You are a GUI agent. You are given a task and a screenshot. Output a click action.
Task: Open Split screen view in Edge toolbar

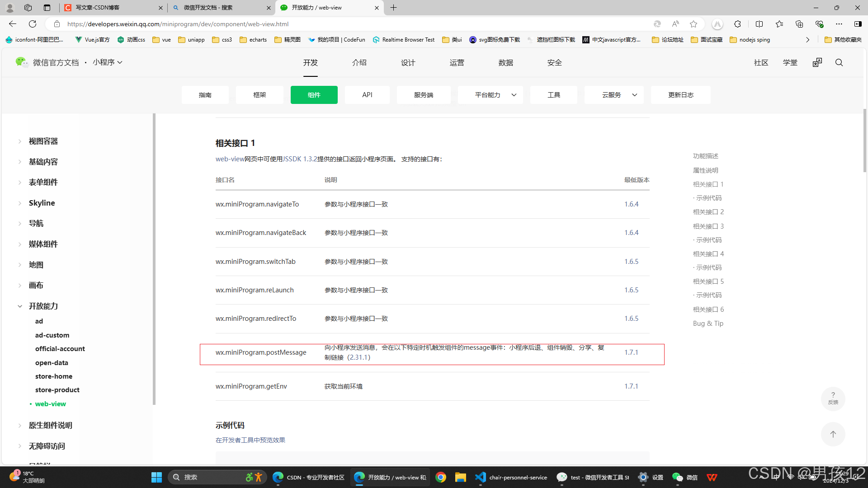click(759, 24)
